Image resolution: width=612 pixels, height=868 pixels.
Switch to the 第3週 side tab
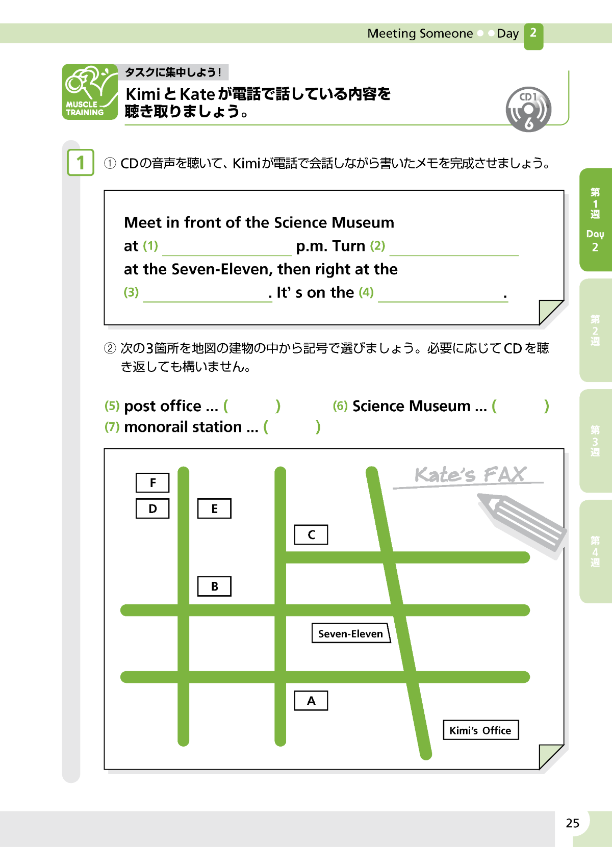[x=595, y=441]
